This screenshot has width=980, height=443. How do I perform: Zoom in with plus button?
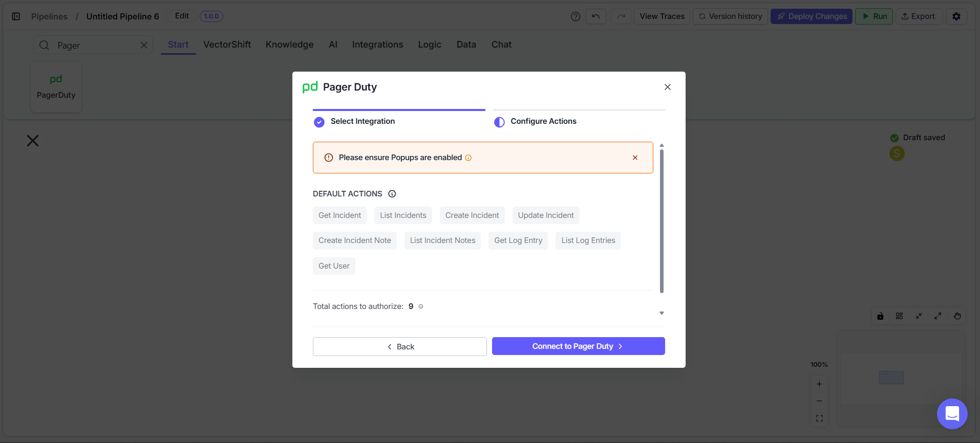[819, 384]
